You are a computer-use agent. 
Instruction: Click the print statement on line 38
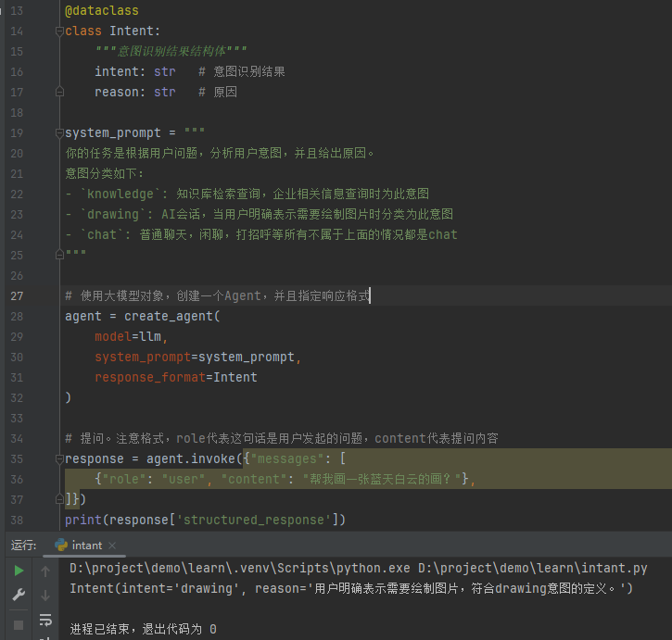click(x=204, y=520)
